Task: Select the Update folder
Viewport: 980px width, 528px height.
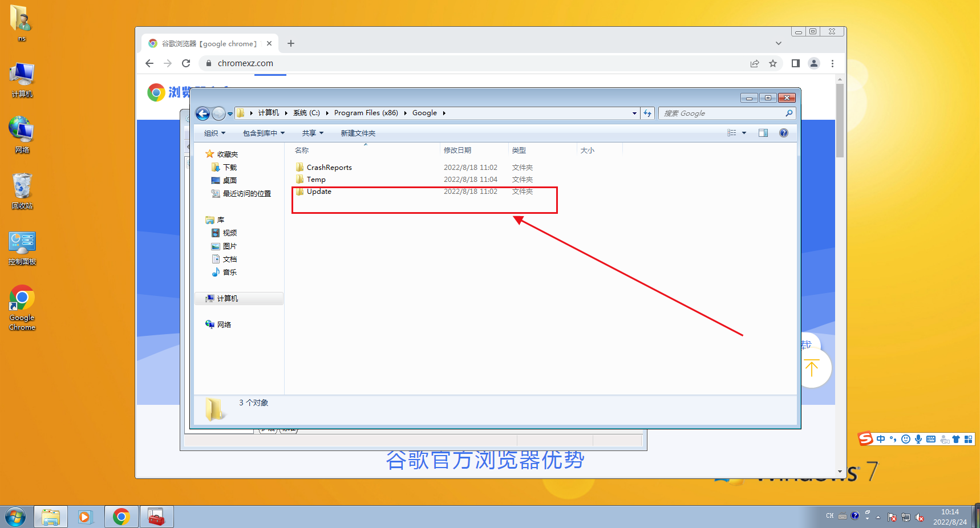Action: 313,192
